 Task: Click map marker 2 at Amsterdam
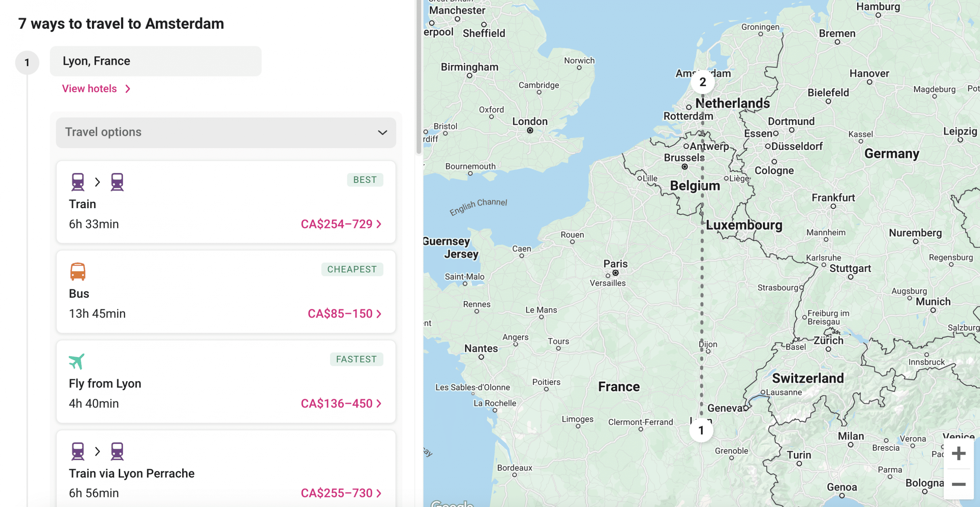point(702,82)
